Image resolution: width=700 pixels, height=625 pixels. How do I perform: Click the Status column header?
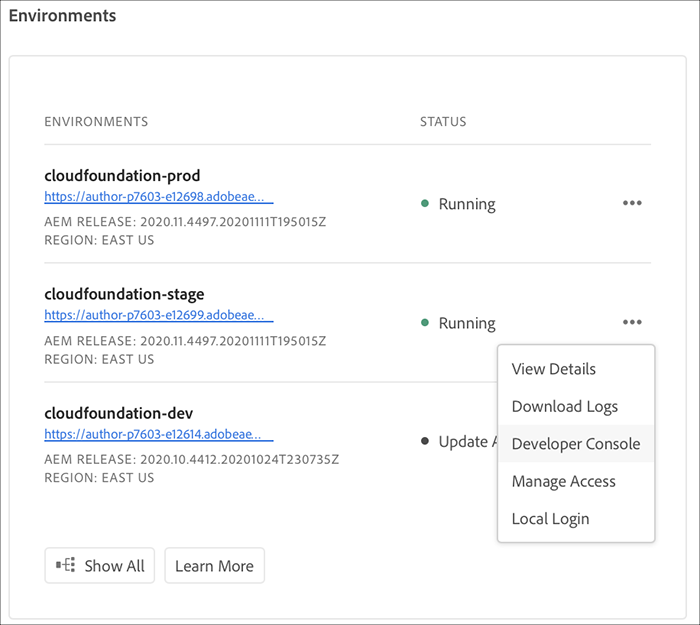click(443, 122)
